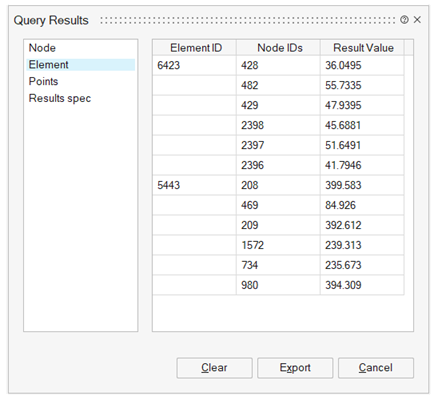Image resolution: width=443 pixels, height=407 pixels.
Task: Select Results spec in the list
Action: 81,98
